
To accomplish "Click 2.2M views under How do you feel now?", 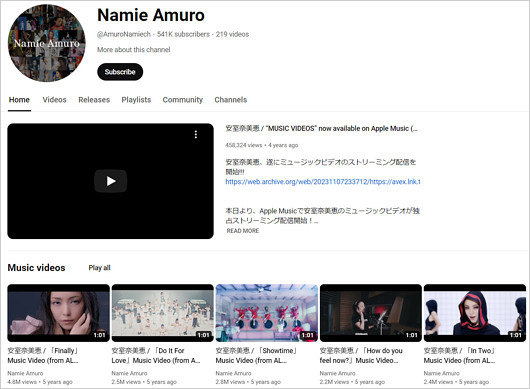I will coord(334,382).
